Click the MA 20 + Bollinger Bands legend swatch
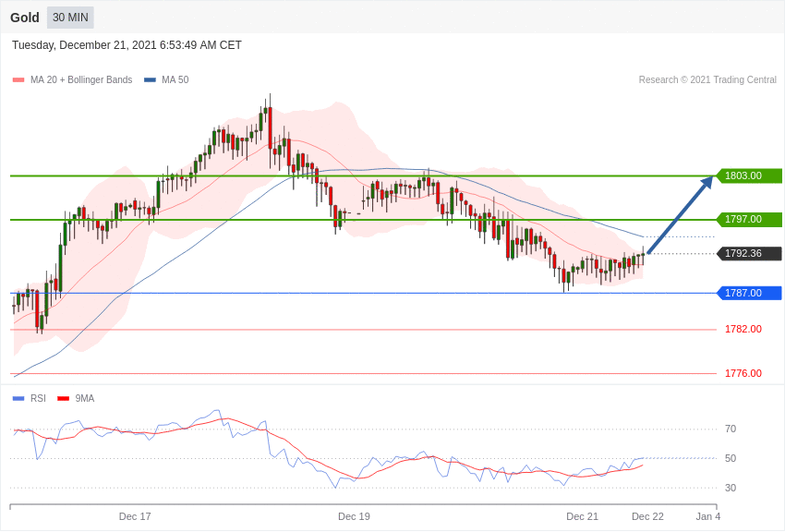This screenshot has height=532, width=785. tap(18, 80)
